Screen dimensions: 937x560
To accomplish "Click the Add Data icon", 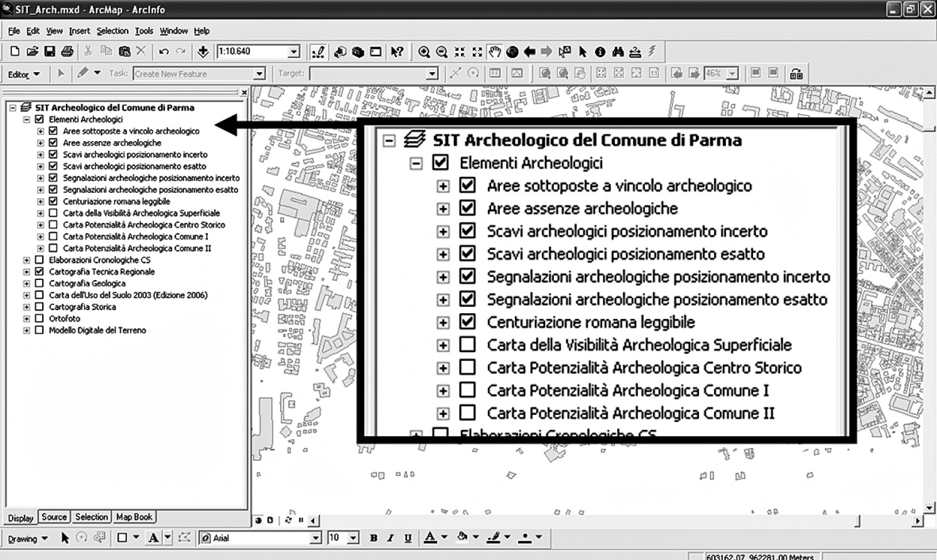I will click(203, 51).
